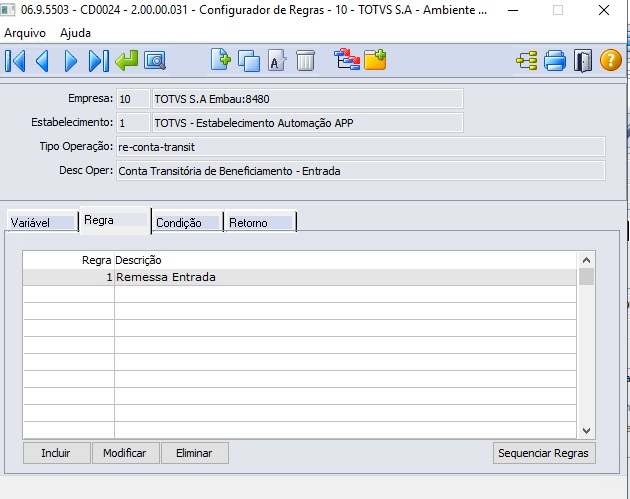This screenshot has height=499, width=630.
Task: Open the Ajuda menu
Action: pos(75,33)
